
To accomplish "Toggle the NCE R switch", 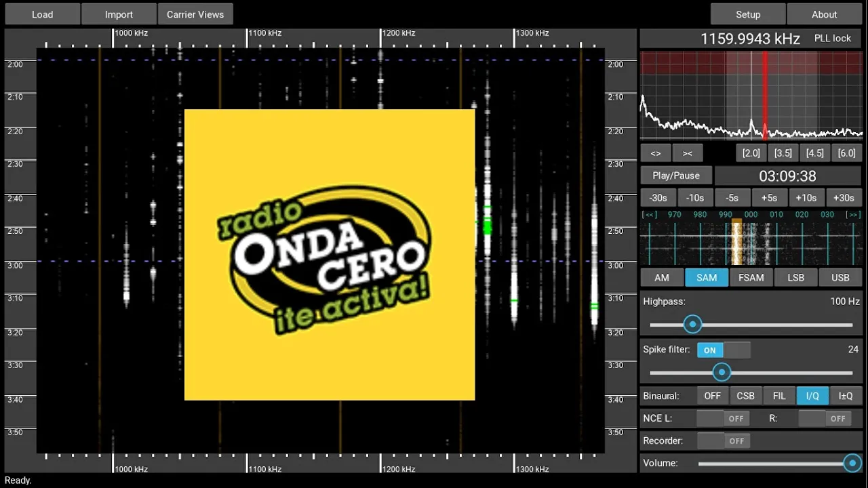I will [825, 419].
